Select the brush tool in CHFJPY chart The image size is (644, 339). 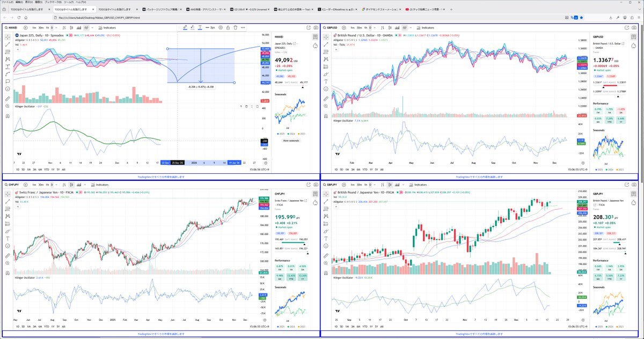[x=8, y=231]
